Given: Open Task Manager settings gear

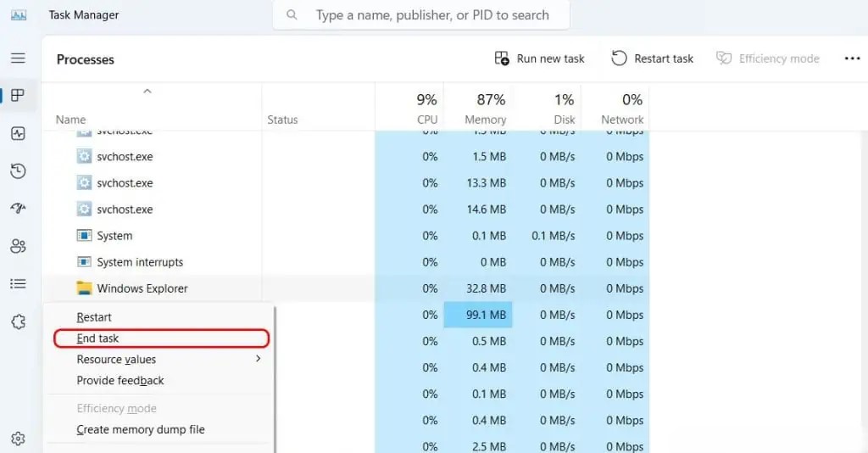Looking at the screenshot, I should click(x=18, y=439).
